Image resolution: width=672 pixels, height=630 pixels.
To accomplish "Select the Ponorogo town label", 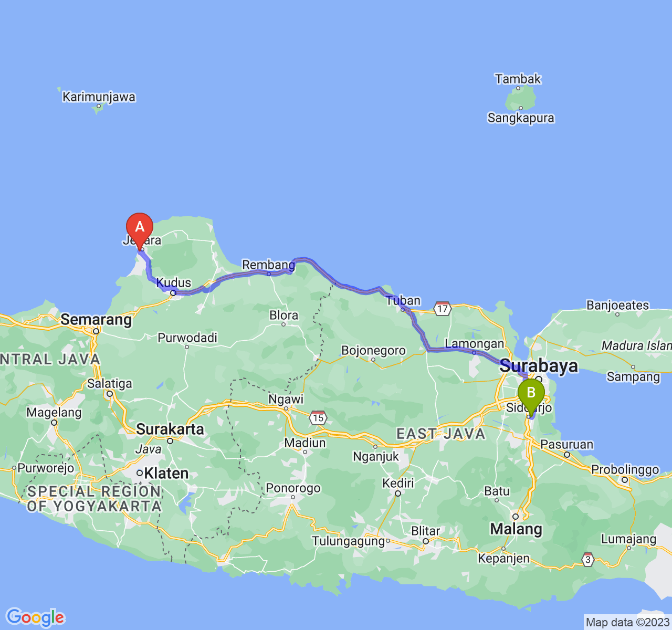I will tap(293, 488).
